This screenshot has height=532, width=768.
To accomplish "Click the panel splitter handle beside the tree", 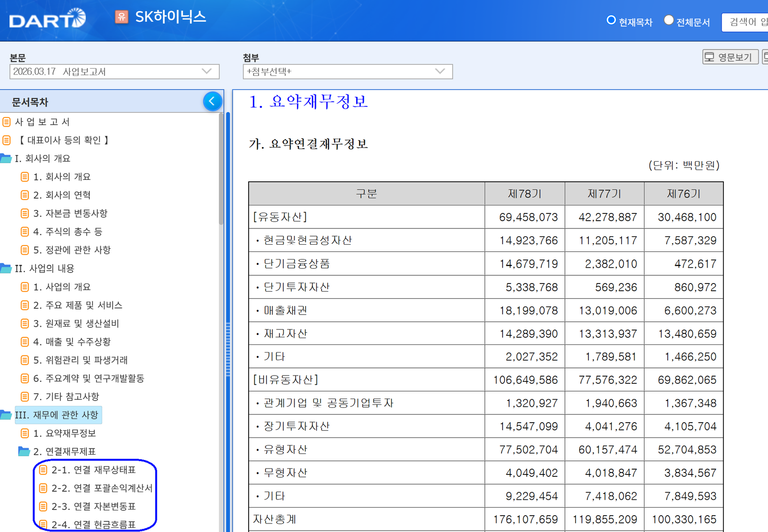I will (228, 349).
